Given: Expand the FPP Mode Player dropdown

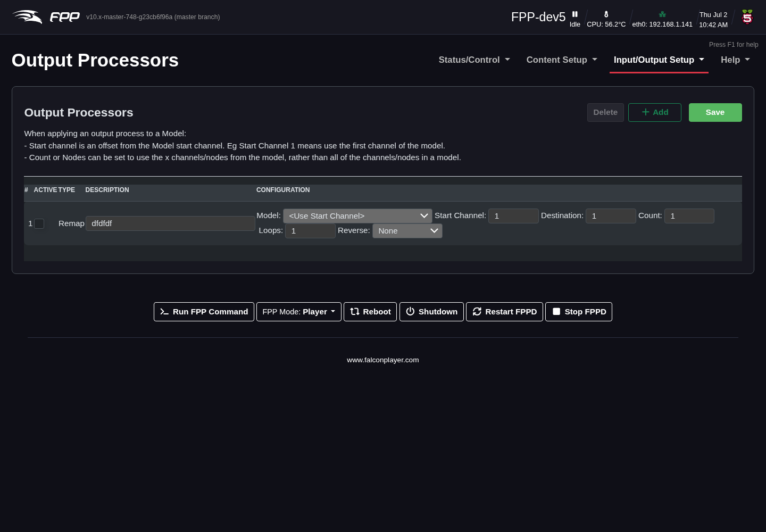Looking at the screenshot, I should [x=299, y=312].
